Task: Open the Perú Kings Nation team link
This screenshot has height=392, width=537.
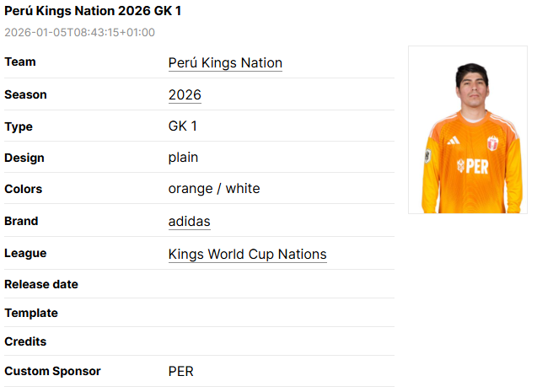Action: point(225,63)
